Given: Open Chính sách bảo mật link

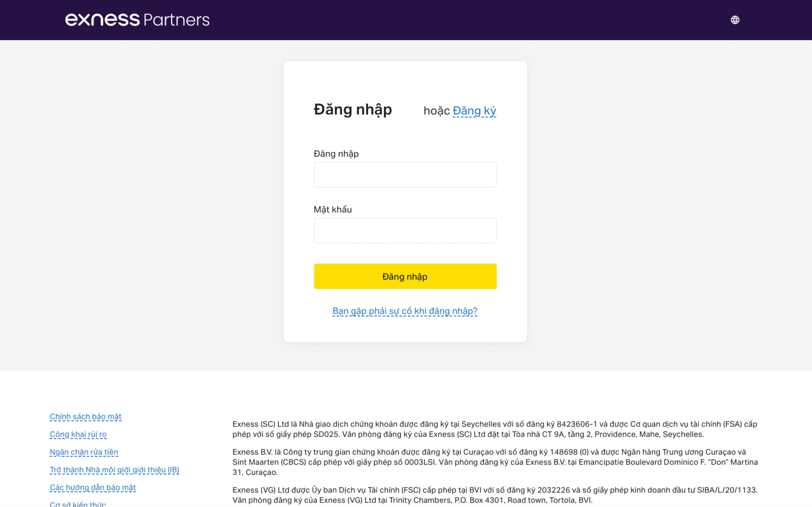Looking at the screenshot, I should point(85,417).
